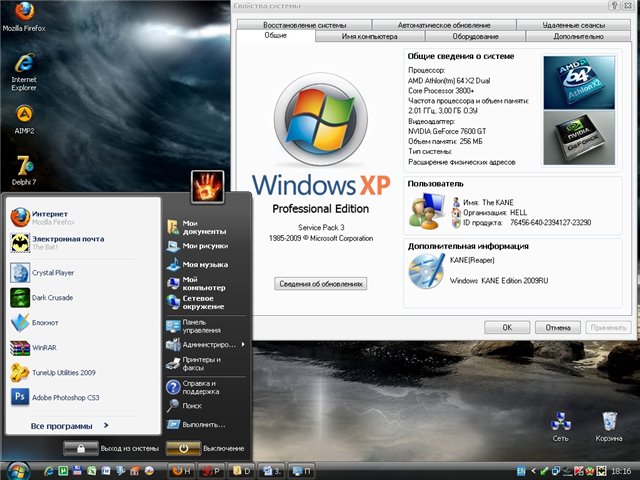640x480 pixels.
Task: Open Mozilla Firefox desktop shortcut
Action: click(24, 16)
